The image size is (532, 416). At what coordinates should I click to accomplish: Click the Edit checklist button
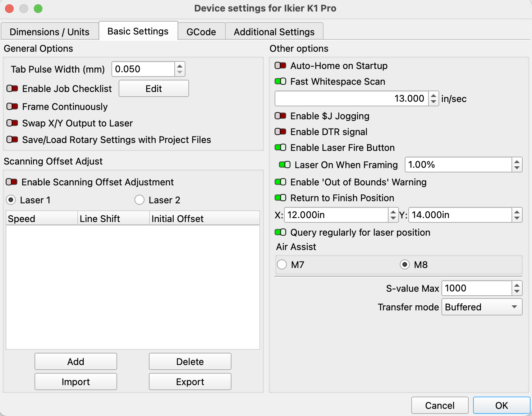[153, 89]
